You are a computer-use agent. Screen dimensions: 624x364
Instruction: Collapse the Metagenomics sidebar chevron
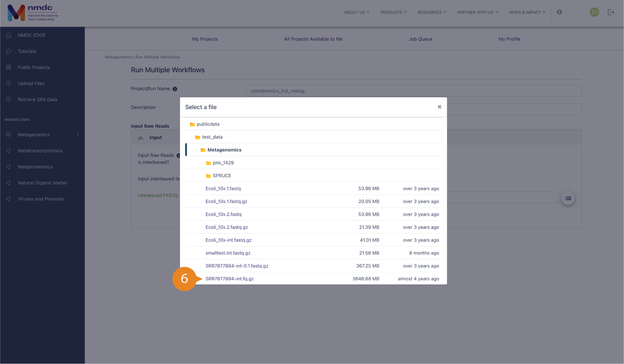click(x=78, y=134)
